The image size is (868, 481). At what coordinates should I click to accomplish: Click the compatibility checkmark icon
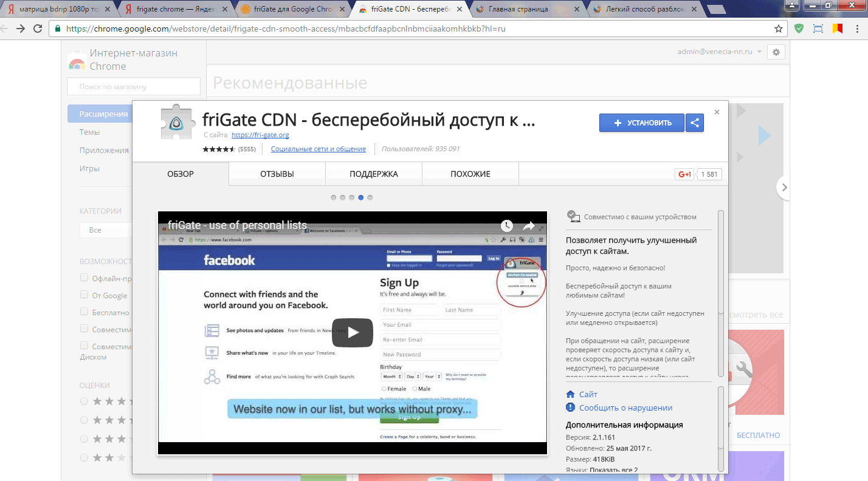(572, 216)
